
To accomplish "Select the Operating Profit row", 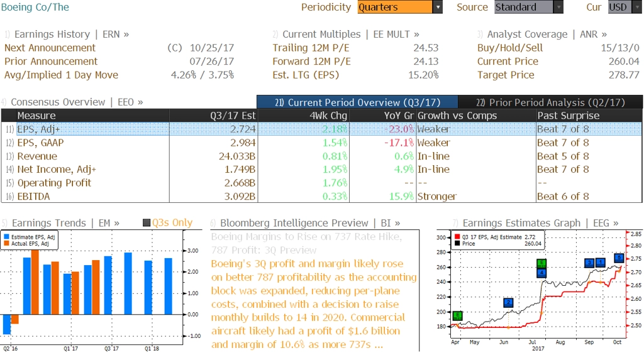I will click(x=321, y=183).
